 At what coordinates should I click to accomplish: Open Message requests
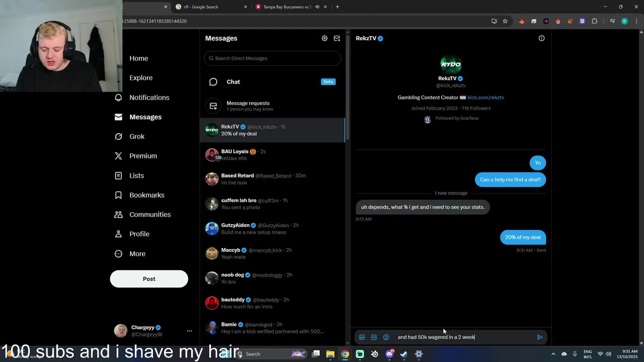(272, 106)
